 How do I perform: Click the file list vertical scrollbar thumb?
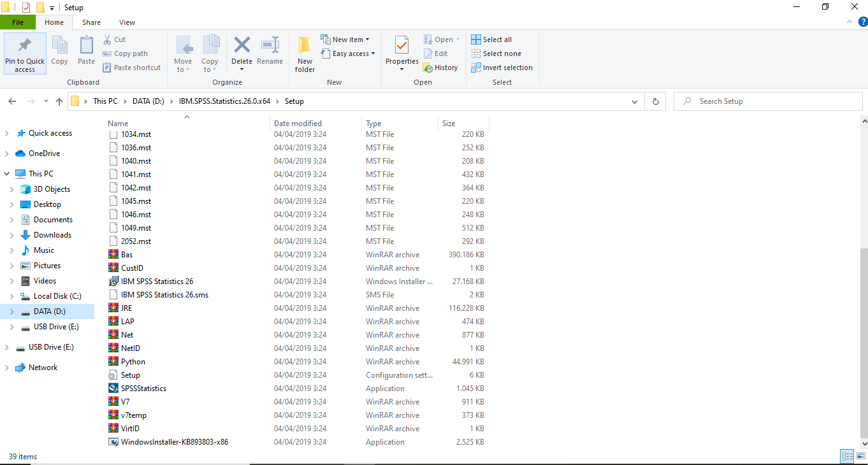coord(864,342)
